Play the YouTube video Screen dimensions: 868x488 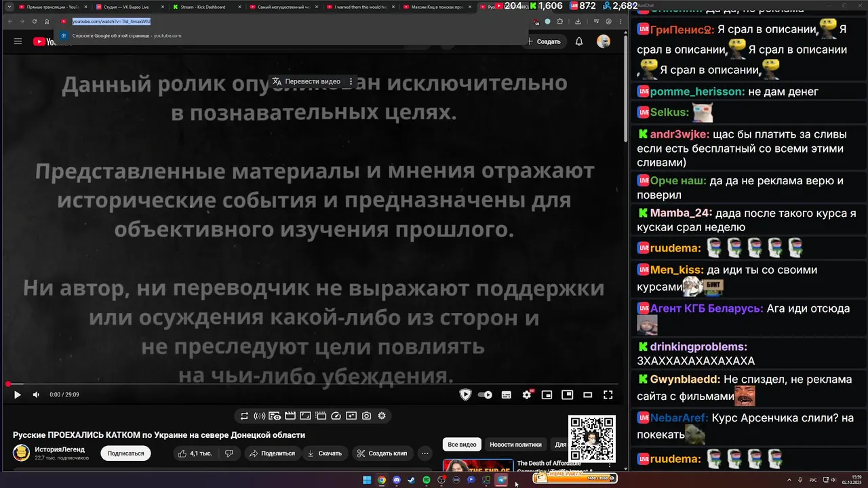pos(18,394)
